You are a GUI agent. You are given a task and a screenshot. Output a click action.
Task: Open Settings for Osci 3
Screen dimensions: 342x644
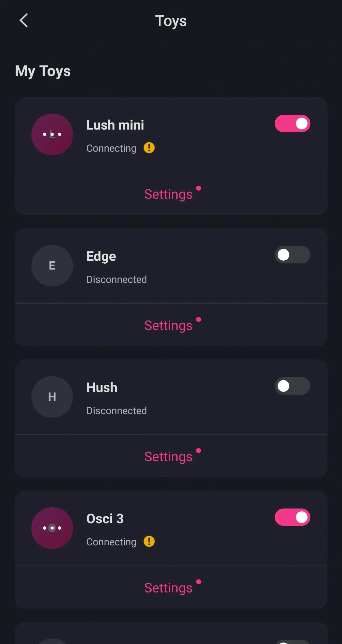pyautogui.click(x=168, y=588)
